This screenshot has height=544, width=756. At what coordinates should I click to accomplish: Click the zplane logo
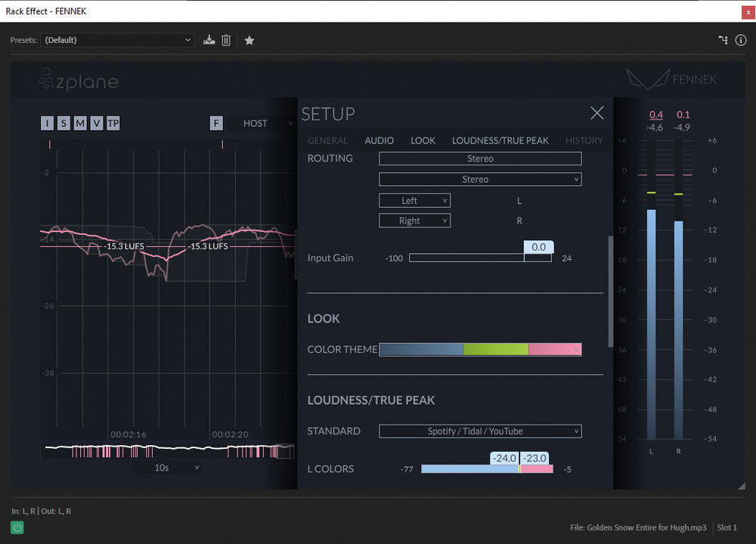click(x=79, y=79)
